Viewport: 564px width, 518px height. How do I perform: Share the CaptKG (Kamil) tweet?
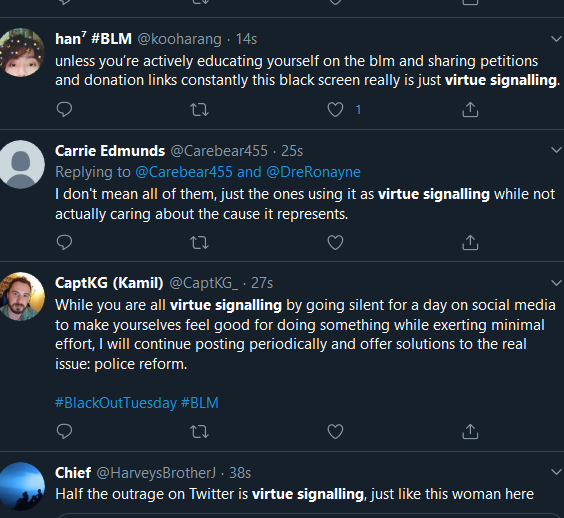tap(470, 431)
